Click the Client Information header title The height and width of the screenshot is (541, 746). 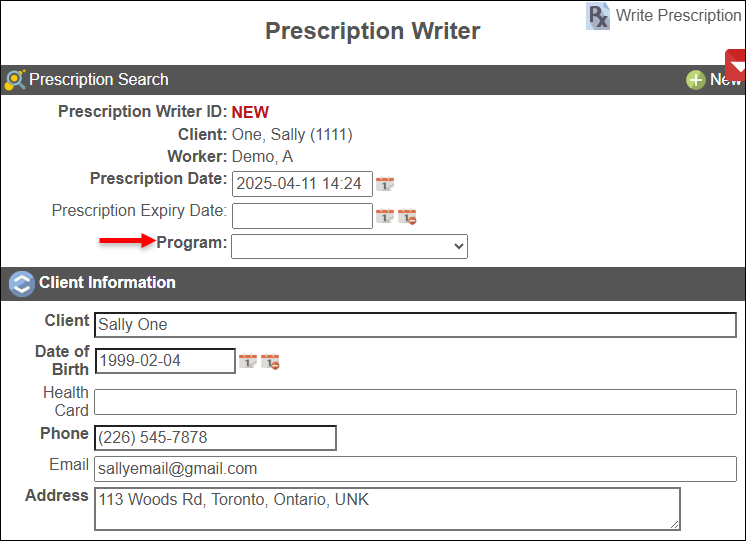pyautogui.click(x=107, y=283)
